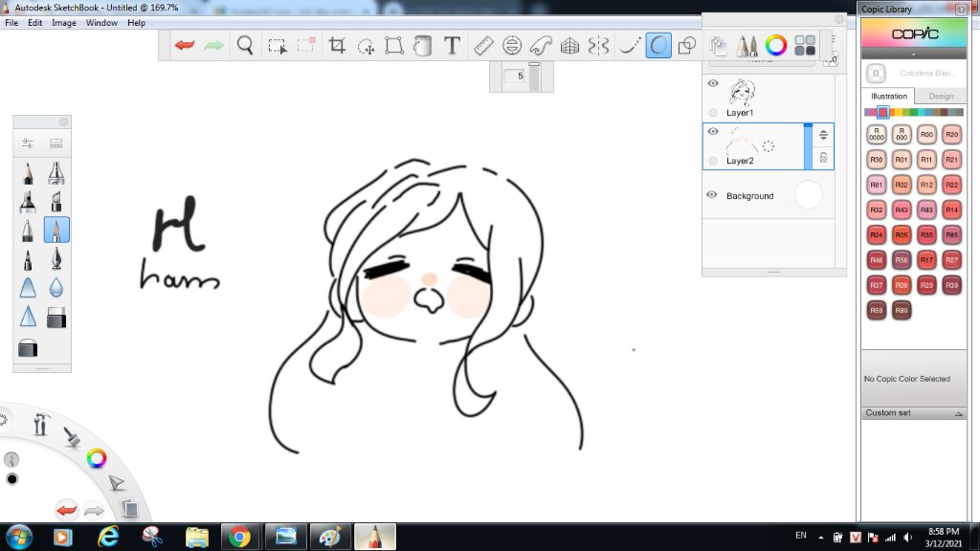Viewport: 980px width, 551px height.
Task: Open the Draw Styles shapes tool
Action: (x=687, y=46)
